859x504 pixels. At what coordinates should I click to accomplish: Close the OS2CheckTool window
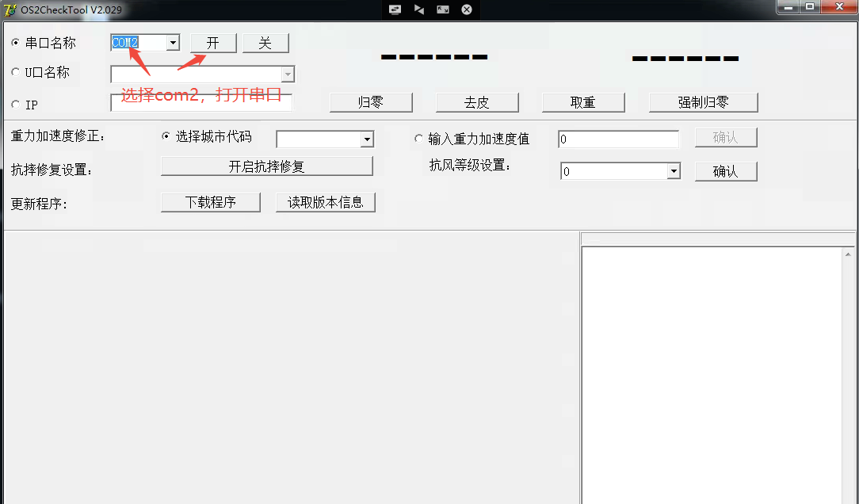[x=839, y=7]
